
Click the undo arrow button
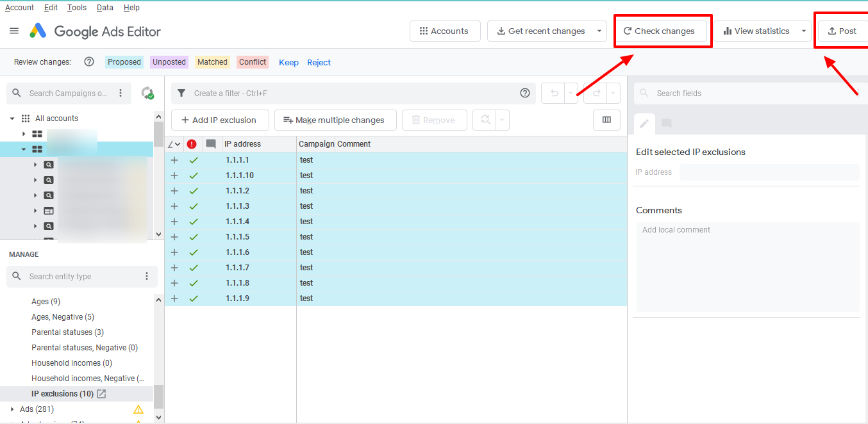pyautogui.click(x=555, y=94)
